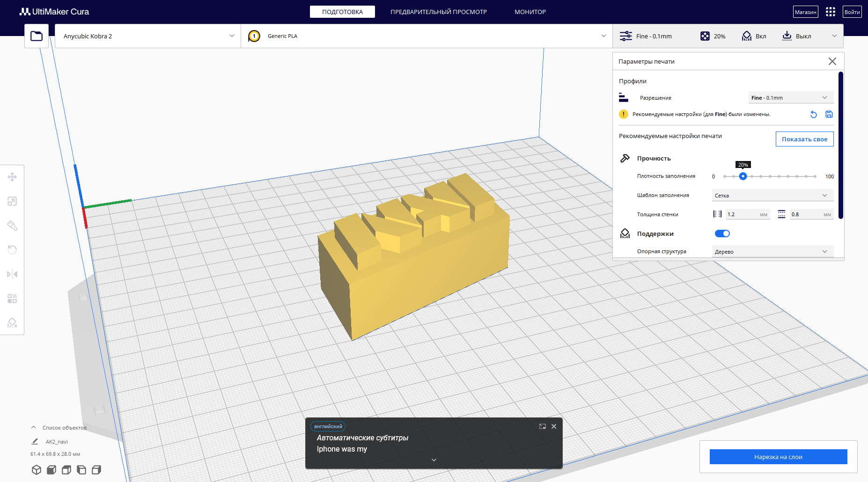Click the английский language chip

tap(328, 426)
